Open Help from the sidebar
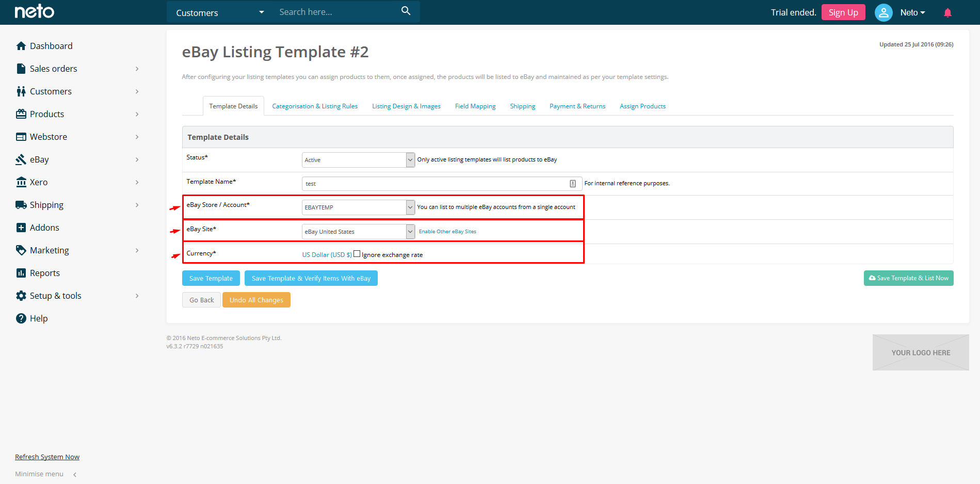The height and width of the screenshot is (484, 980). click(39, 318)
